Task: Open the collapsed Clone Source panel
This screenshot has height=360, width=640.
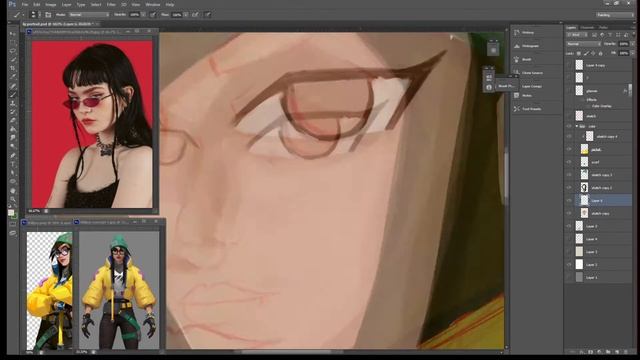Action: [x=532, y=73]
